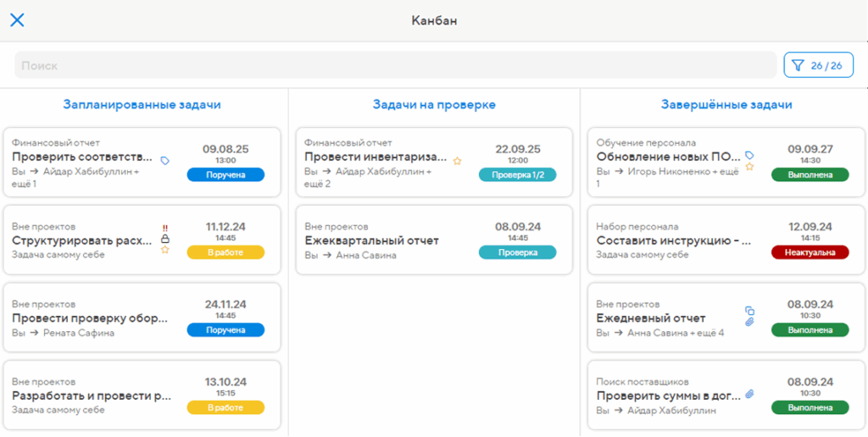Click assignee Анна Савина + ещё 4
Image resolution: width=868 pixels, height=437 pixels.
(x=676, y=333)
